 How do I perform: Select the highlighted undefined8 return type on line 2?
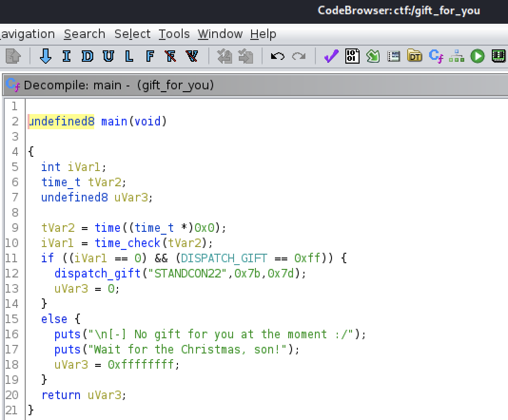coord(61,121)
